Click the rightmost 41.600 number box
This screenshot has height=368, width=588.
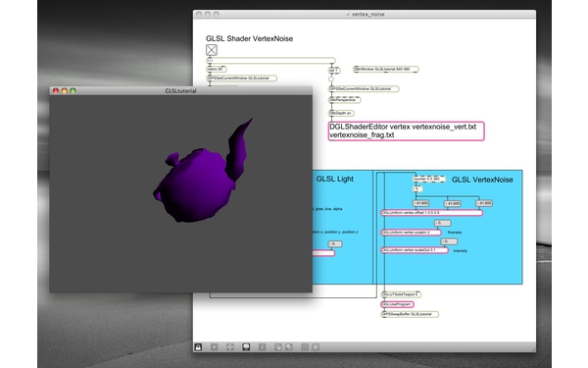484,203
